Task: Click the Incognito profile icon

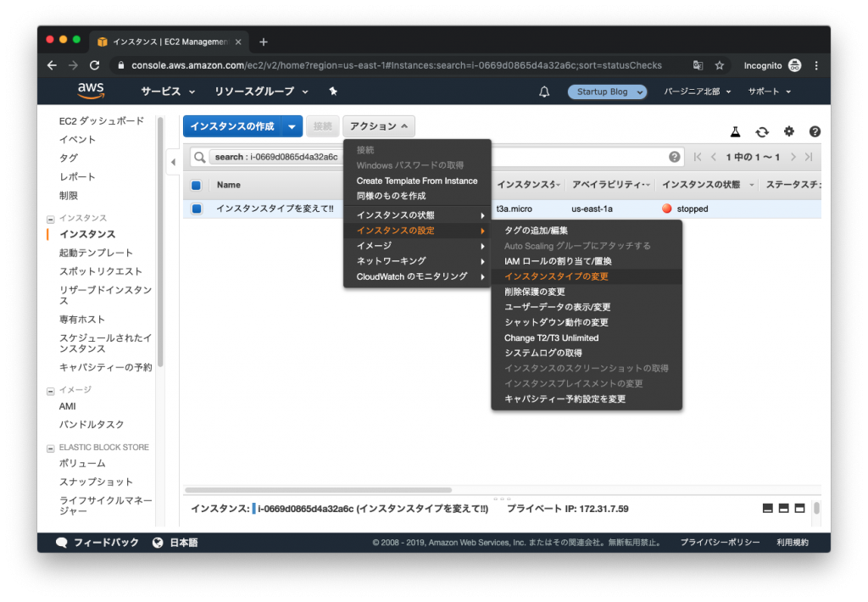Action: click(795, 65)
